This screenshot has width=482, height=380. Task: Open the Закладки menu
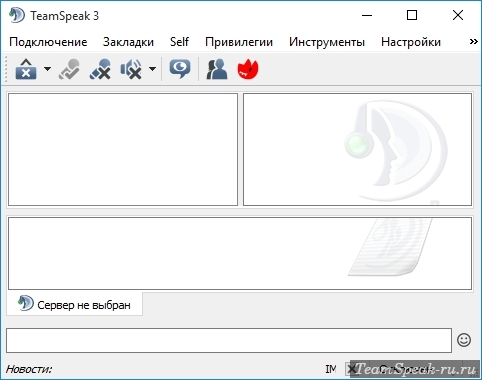pyautogui.click(x=128, y=42)
